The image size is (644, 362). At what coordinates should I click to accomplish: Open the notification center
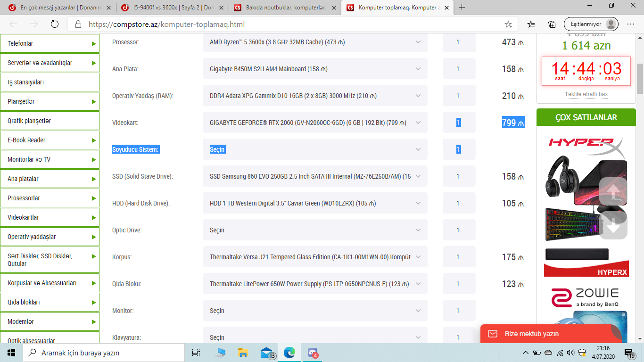click(630, 353)
